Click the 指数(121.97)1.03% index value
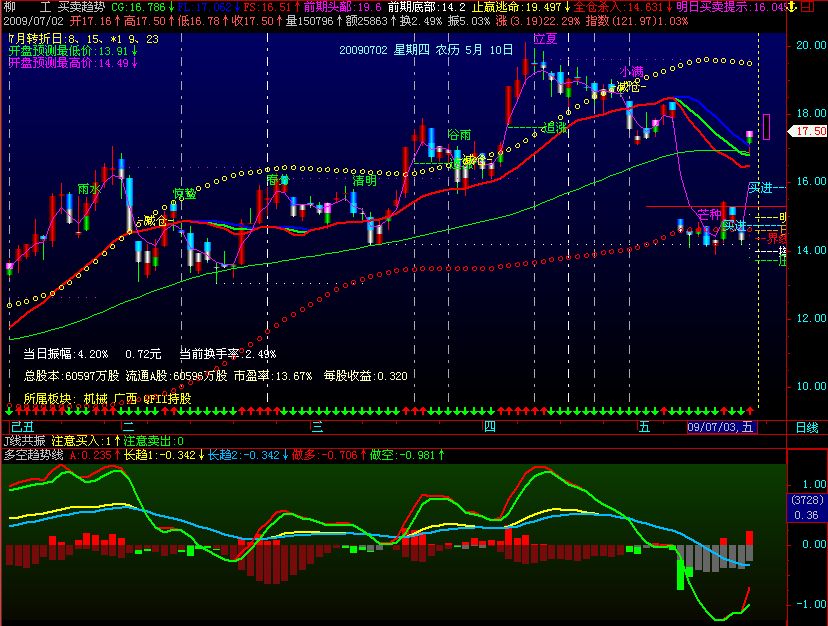Image resolution: width=828 pixels, height=626 pixels. point(637,21)
